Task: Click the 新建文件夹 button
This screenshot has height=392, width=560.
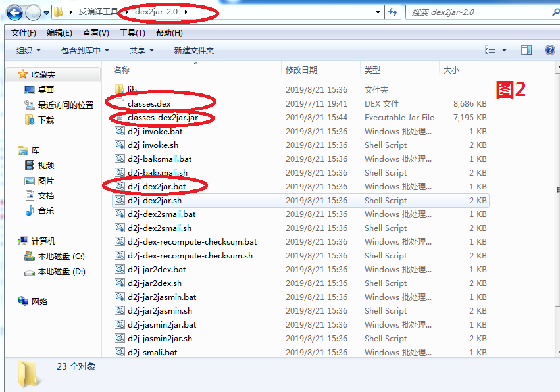Action: pos(194,51)
